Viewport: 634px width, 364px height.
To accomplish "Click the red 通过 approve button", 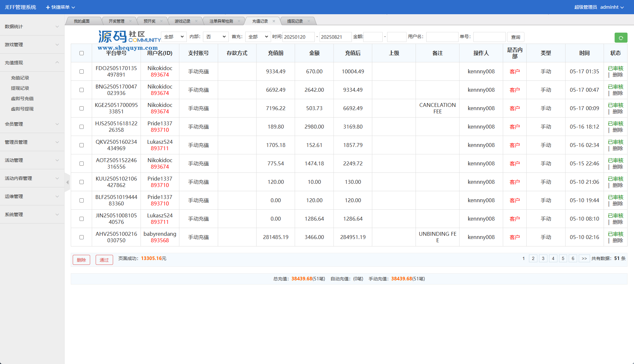I will (104, 260).
